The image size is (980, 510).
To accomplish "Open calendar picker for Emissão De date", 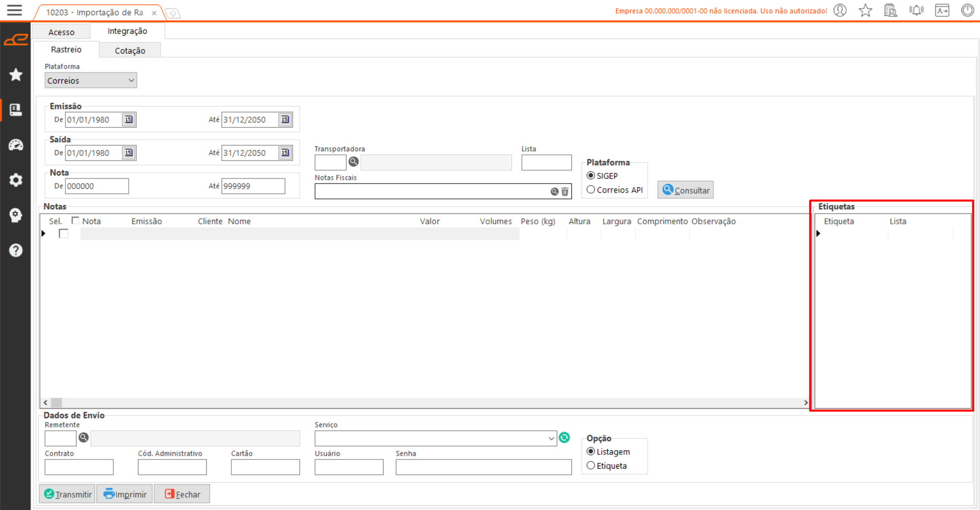I will (129, 120).
